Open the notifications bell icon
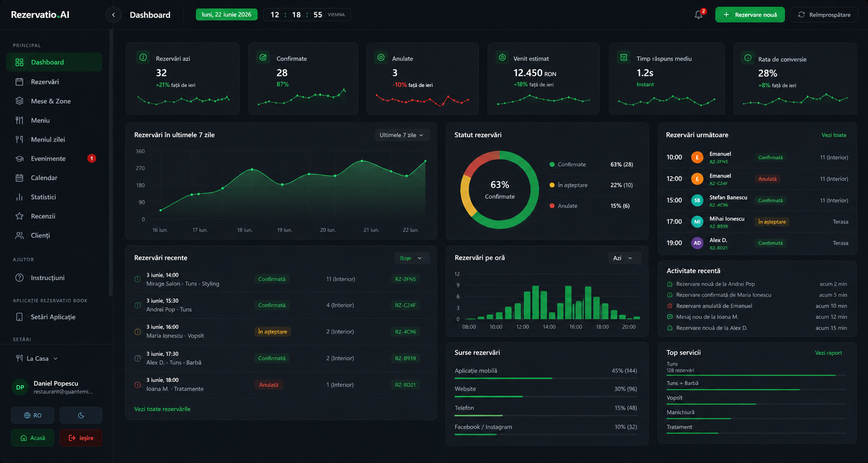The height and width of the screenshot is (463, 868). (699, 15)
